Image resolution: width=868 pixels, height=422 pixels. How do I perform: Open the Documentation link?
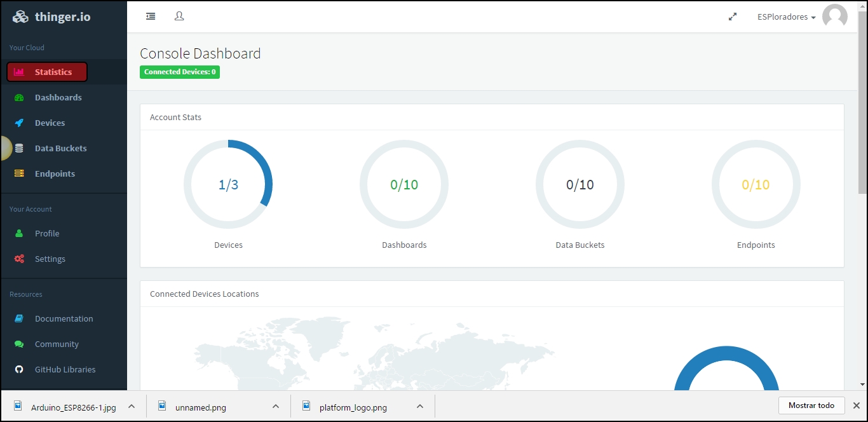(x=64, y=318)
